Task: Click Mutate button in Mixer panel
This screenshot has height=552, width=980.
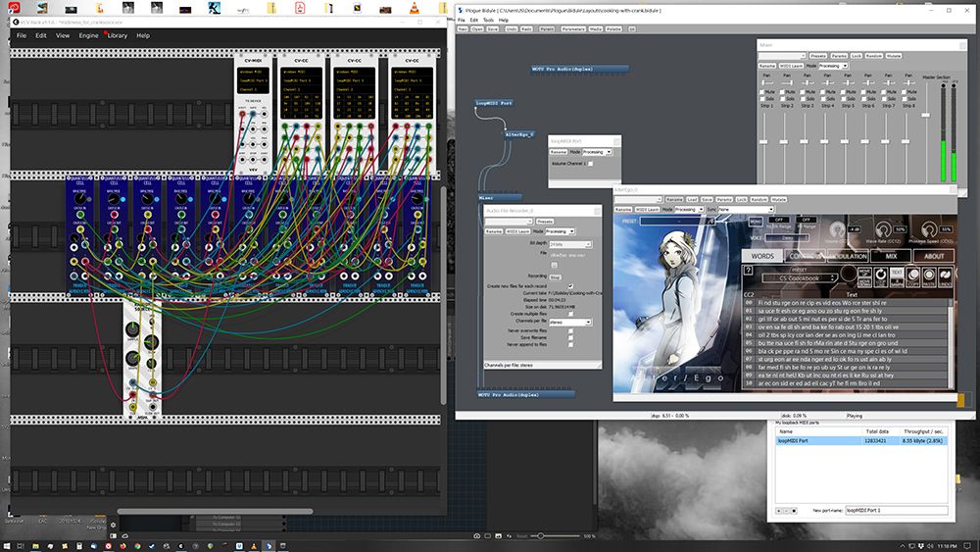Action: tap(893, 56)
